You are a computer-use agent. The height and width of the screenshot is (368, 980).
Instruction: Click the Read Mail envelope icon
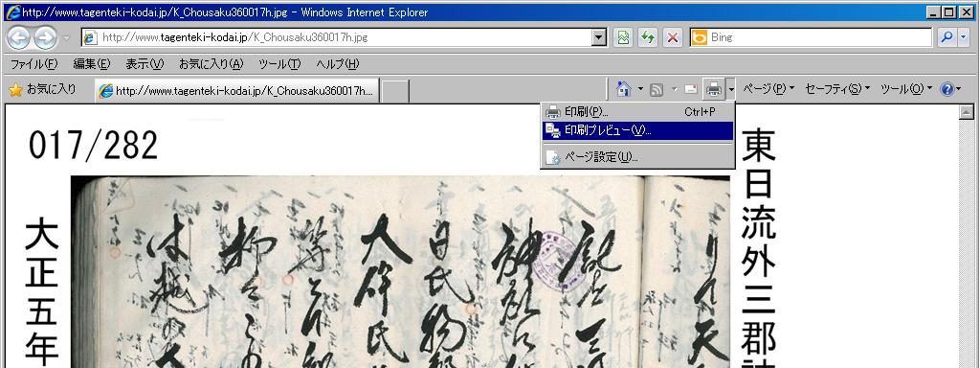click(x=691, y=90)
